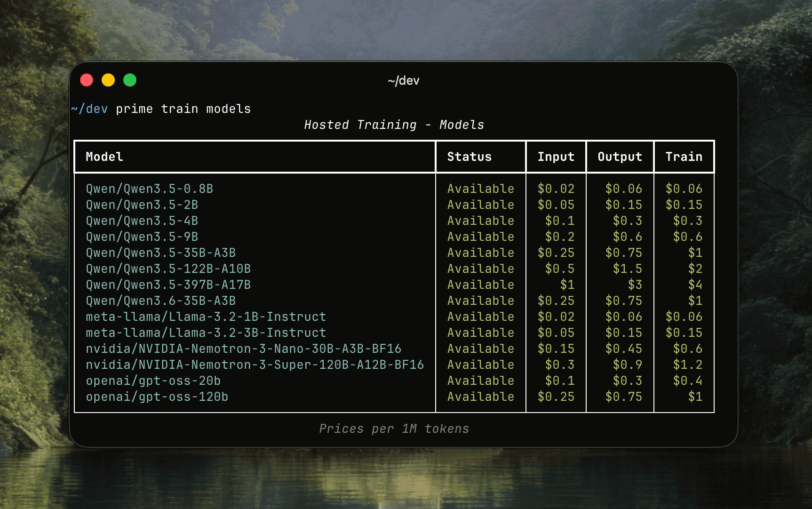The image size is (812, 509).
Task: Click the $0.1 input price for gpt-oss-20b
Action: point(560,381)
